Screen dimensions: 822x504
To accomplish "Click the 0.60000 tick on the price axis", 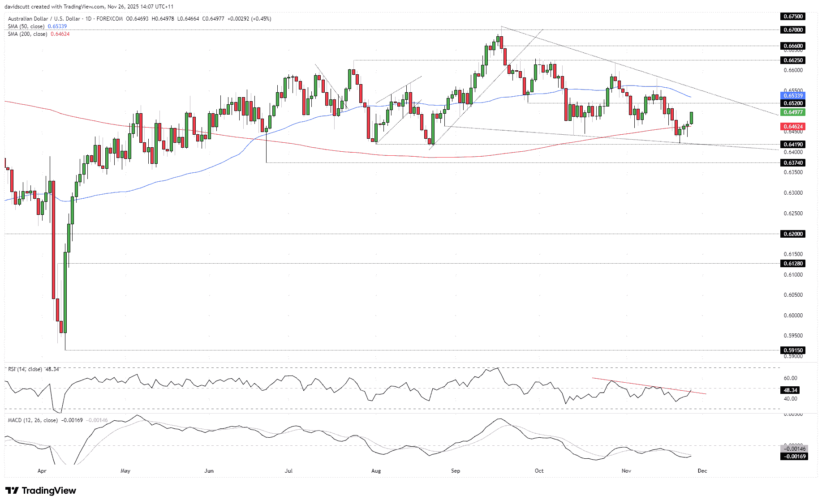I will 793,316.
